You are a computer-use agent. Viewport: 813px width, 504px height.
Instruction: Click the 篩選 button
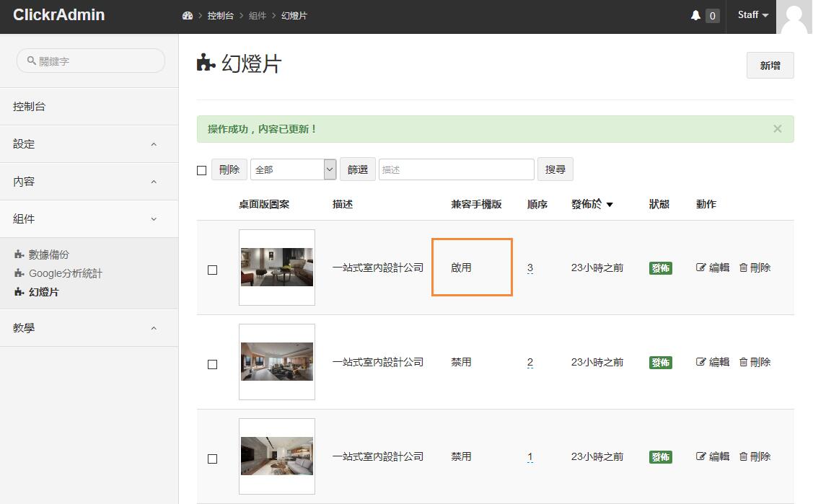pyautogui.click(x=357, y=169)
